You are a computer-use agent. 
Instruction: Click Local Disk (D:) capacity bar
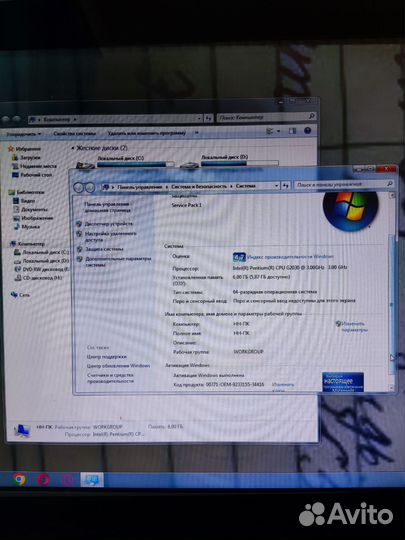pyautogui.click(x=240, y=163)
